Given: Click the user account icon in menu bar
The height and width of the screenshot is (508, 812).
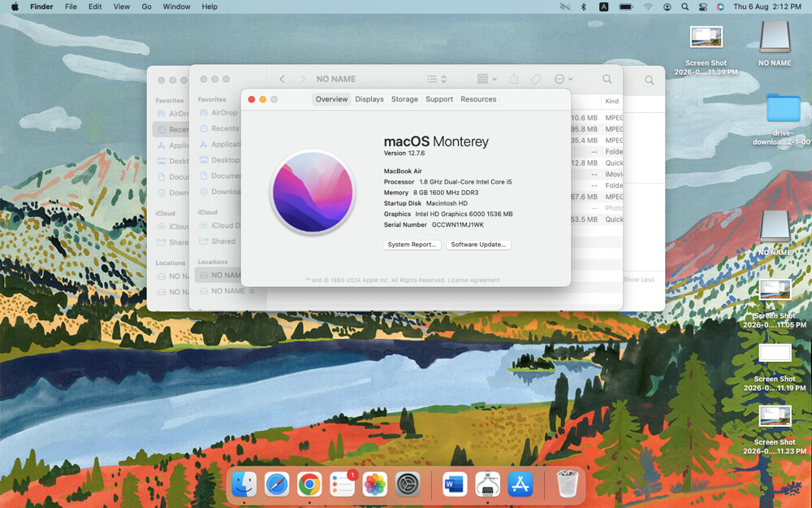Looking at the screenshot, I should [667, 7].
